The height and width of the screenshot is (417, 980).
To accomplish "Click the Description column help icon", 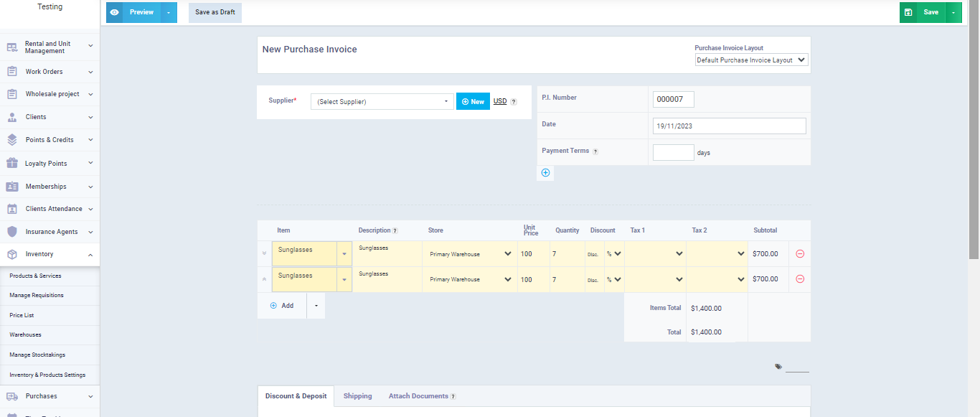I will coord(395,230).
